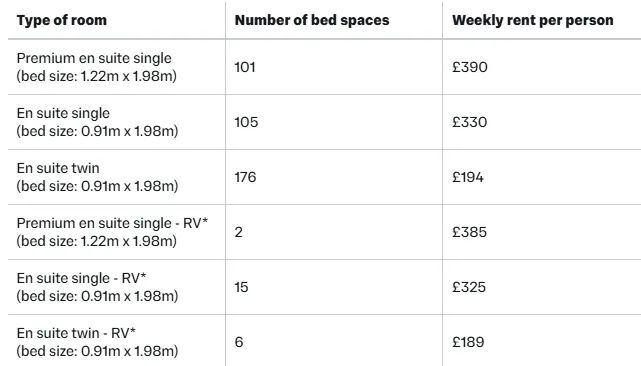Click the 176 bed spaces value

(245, 177)
